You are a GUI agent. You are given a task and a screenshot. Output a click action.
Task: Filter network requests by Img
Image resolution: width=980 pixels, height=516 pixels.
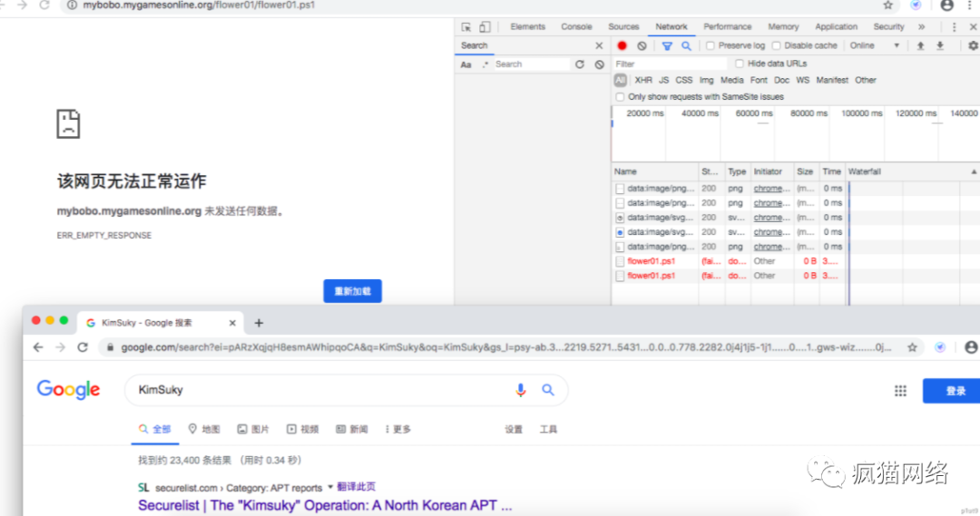click(x=706, y=80)
